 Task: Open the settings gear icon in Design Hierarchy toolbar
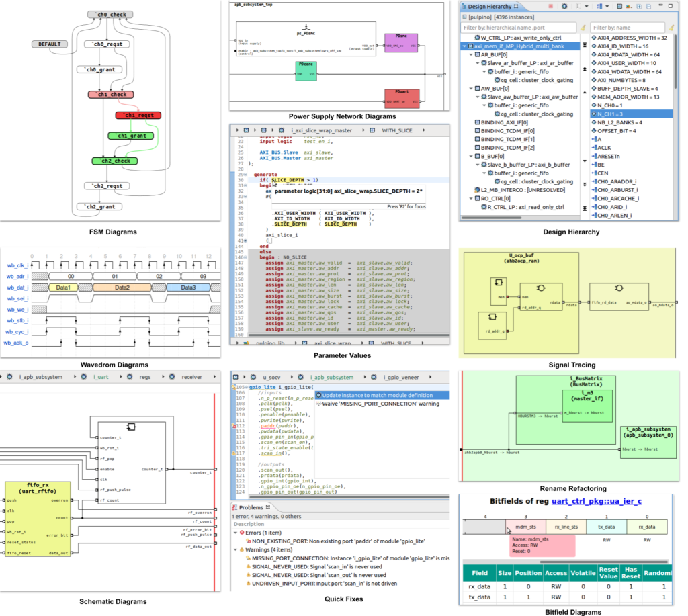pyautogui.click(x=564, y=7)
